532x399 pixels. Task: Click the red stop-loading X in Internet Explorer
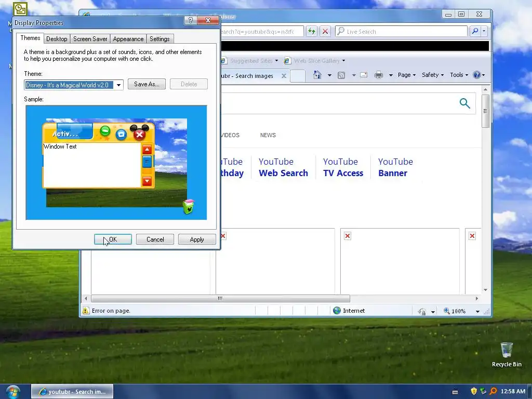pos(325,32)
